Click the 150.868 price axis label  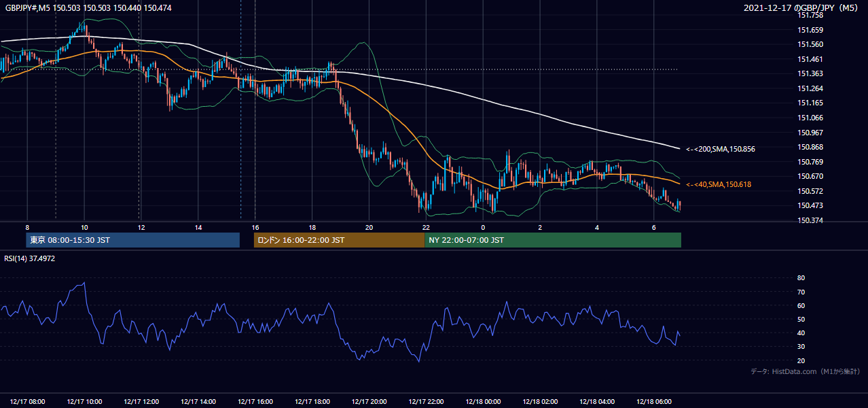click(810, 147)
